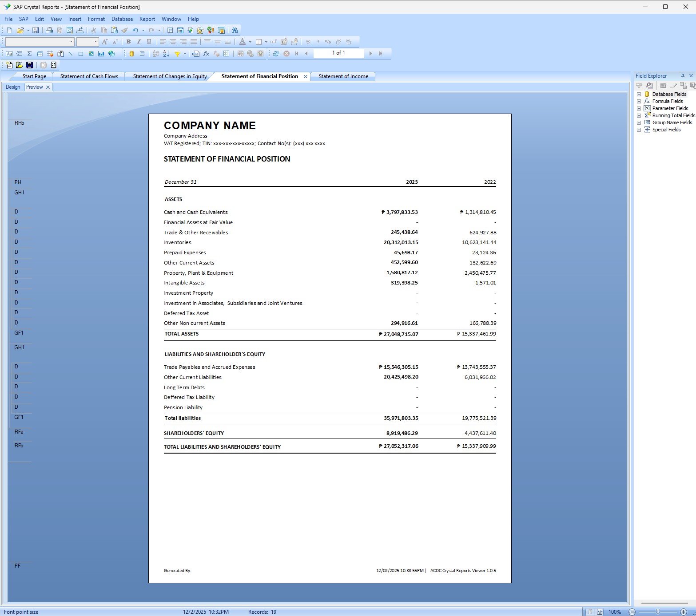The image size is (696, 616).
Task: Click the Print report icon
Action: click(x=49, y=30)
